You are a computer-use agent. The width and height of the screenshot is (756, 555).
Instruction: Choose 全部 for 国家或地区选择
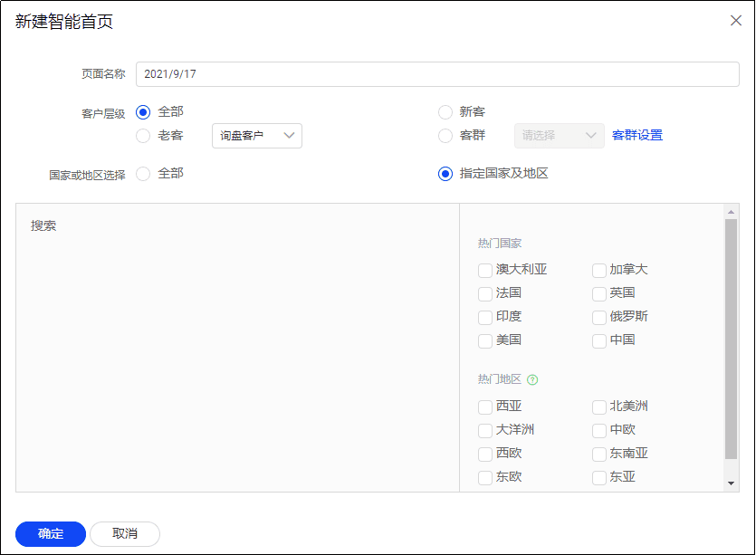coord(143,173)
